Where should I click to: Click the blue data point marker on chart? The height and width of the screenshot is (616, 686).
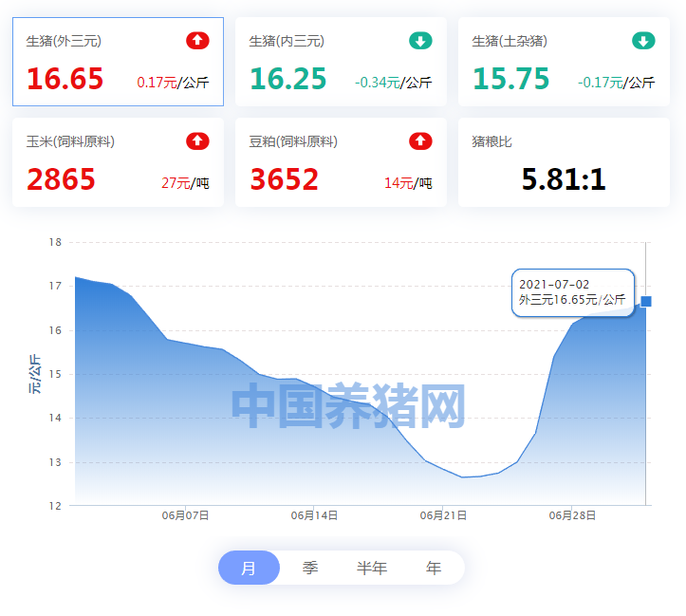pos(646,301)
